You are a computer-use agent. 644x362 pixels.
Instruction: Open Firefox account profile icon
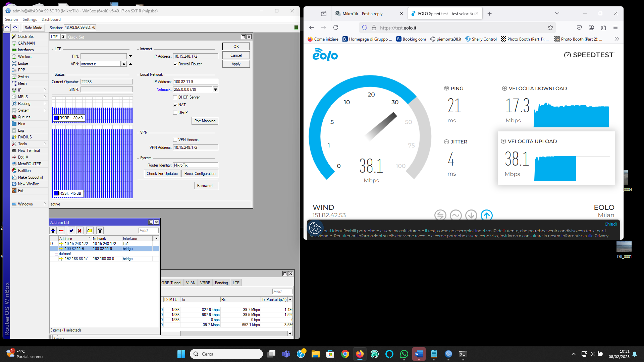tap(591, 27)
